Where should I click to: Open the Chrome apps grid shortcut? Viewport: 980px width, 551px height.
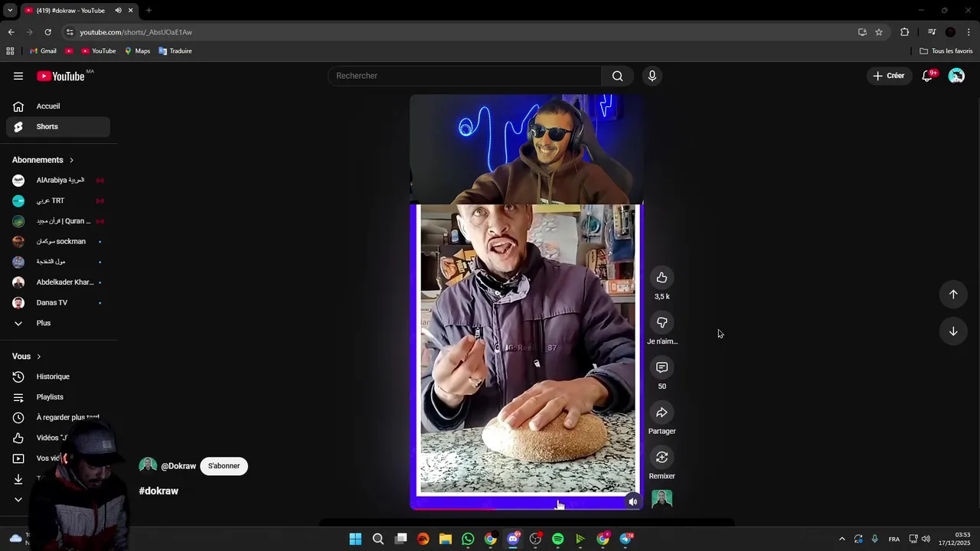tap(10, 51)
